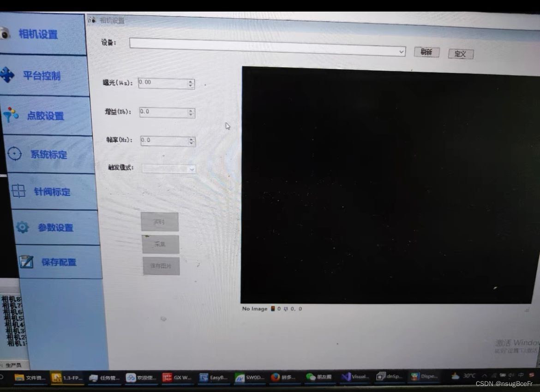Switch to the dnSp... taskbar item

389,376
